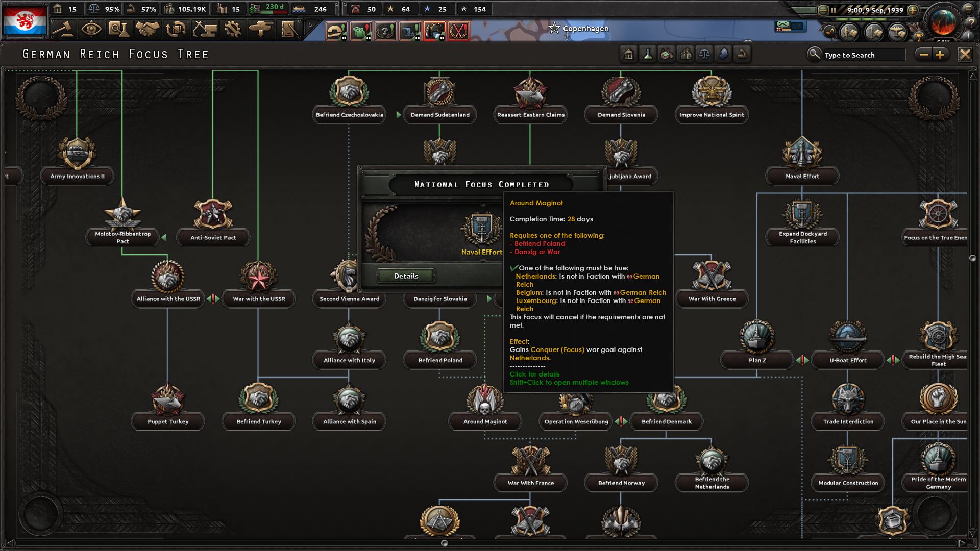Open the Diplomacy menu (handshake icon)
Screen dimensions: 980x551
click(148, 29)
